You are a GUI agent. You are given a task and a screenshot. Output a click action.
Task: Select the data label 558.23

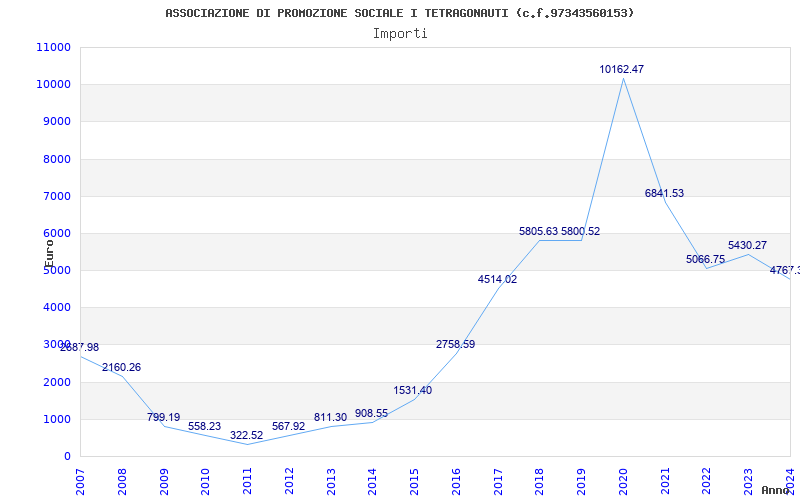[x=205, y=426]
